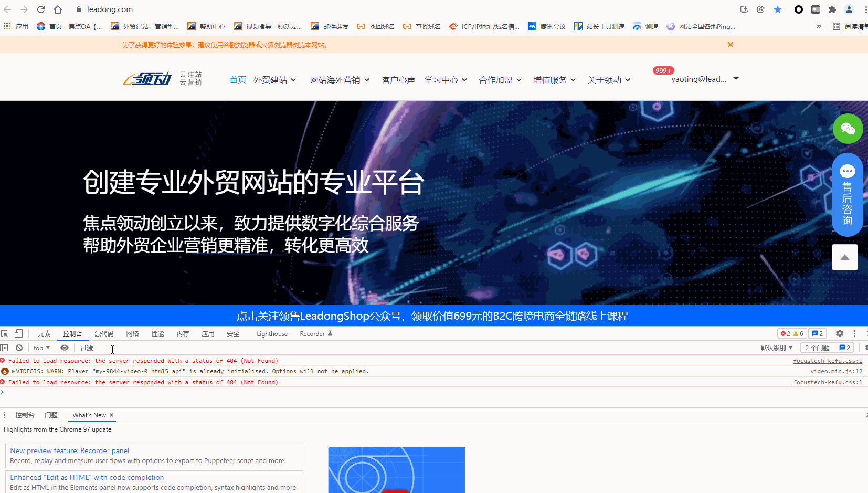This screenshot has height=493, width=868.
Task: Clear the console using the block icon
Action: [x=19, y=348]
